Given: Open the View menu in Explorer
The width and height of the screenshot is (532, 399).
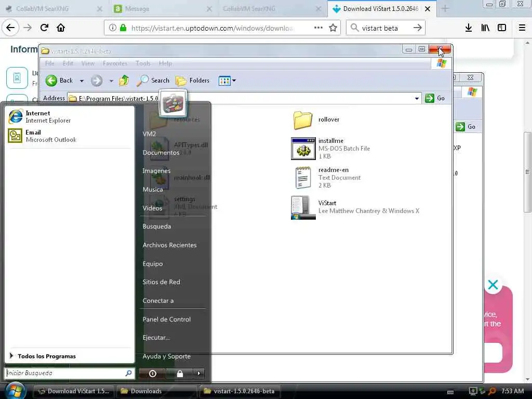Looking at the screenshot, I should tap(88, 63).
